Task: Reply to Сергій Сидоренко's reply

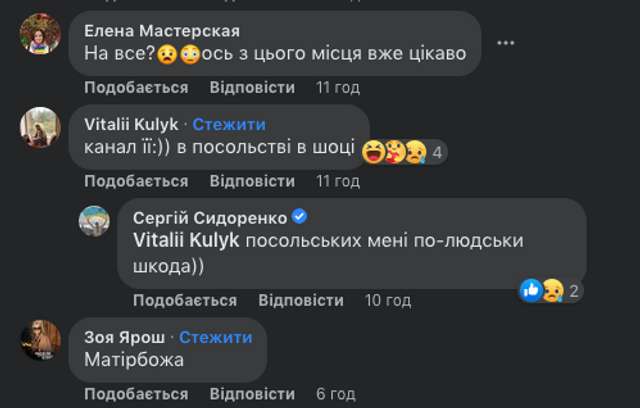Action: [x=300, y=300]
